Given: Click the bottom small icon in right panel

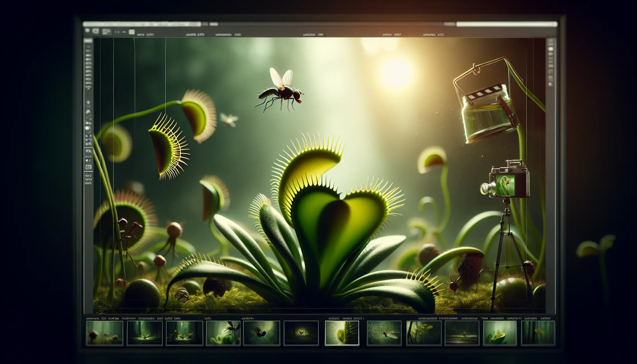Looking at the screenshot, I should 551,84.
